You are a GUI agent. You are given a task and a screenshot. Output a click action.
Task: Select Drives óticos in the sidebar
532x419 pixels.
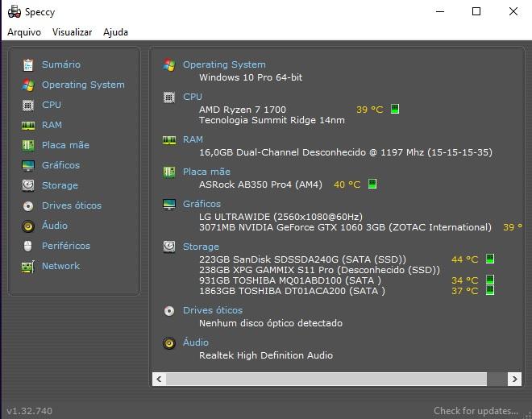pos(72,205)
